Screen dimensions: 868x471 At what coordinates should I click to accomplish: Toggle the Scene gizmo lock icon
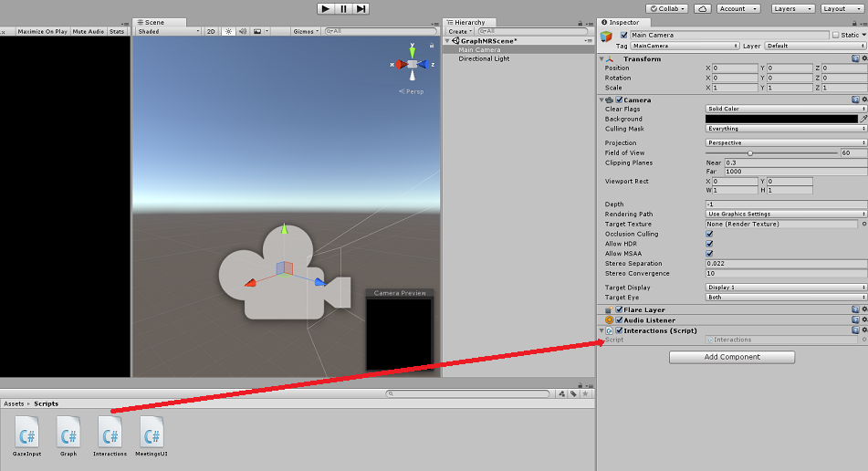[432, 46]
